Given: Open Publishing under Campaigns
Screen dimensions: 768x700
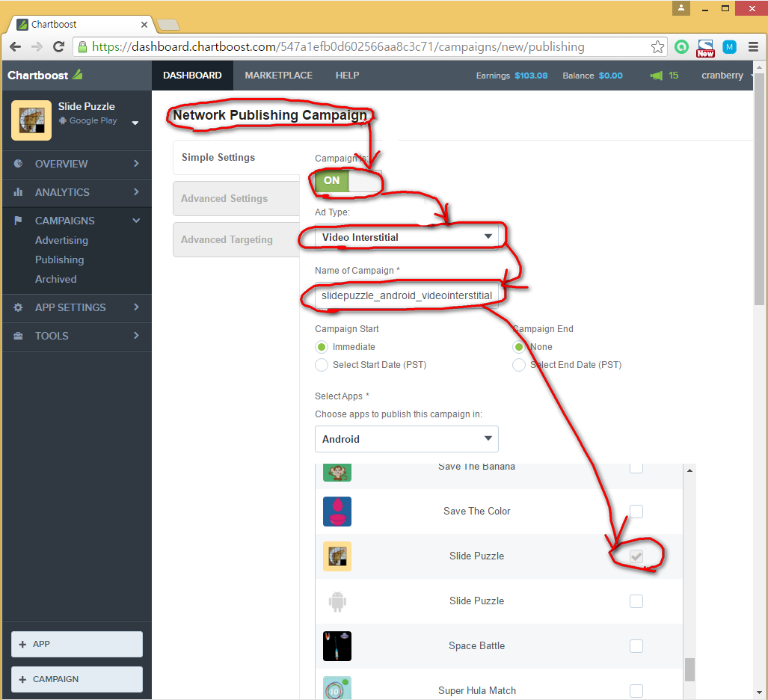Looking at the screenshot, I should tap(59, 260).
